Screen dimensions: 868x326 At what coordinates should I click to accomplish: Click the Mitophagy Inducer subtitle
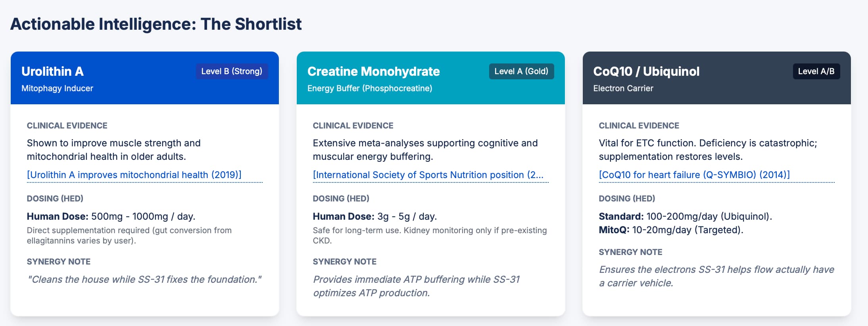(x=57, y=88)
